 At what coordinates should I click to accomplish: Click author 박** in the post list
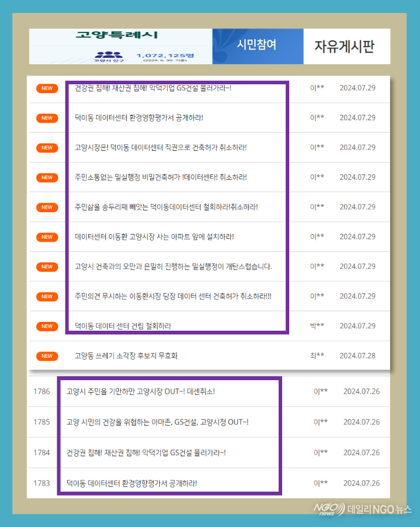click(x=317, y=325)
